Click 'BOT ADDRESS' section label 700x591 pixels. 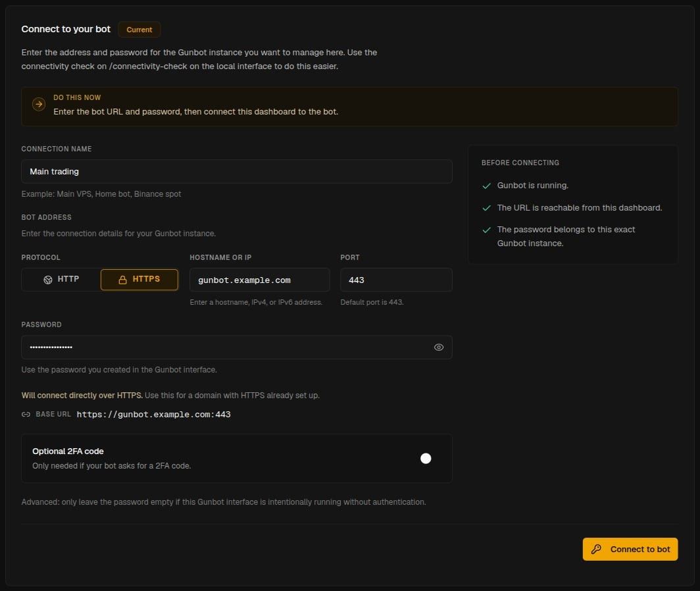[47, 217]
